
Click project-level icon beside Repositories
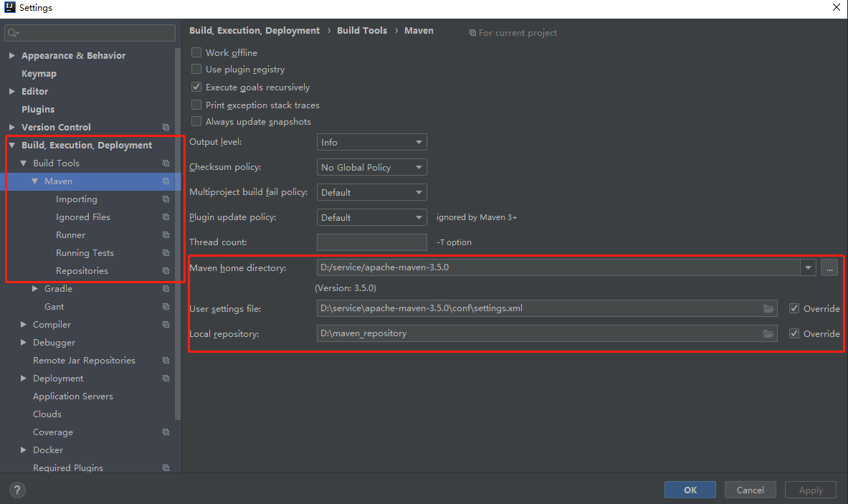[x=166, y=270]
